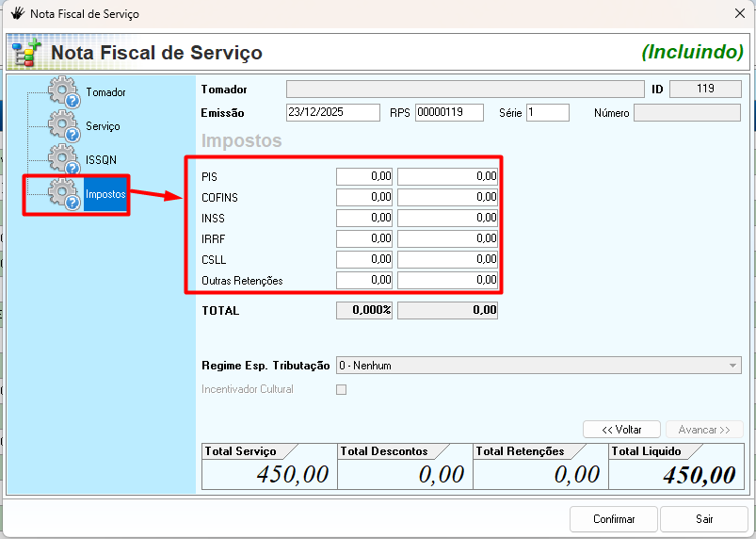Click the Tomador gear icon in sidebar
The image size is (756, 539).
64,92
